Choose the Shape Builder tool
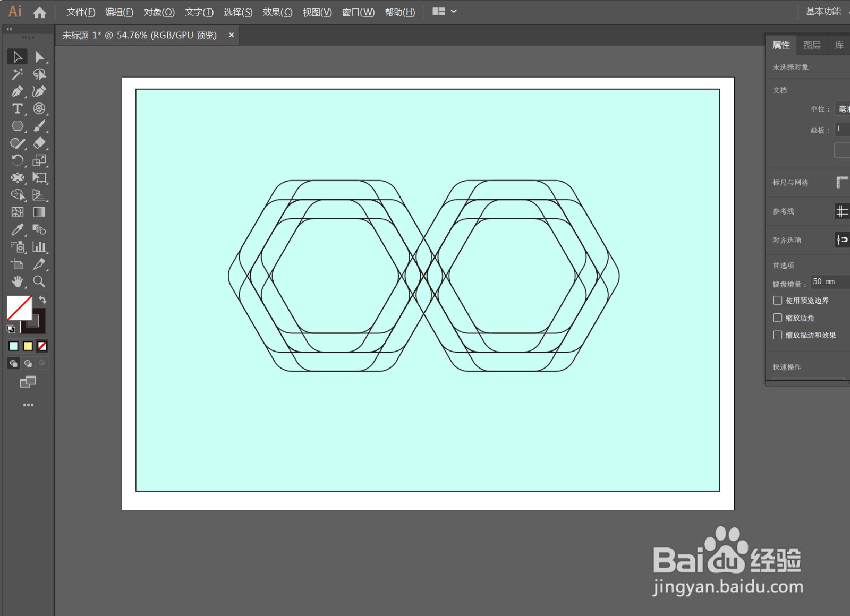The height and width of the screenshot is (616, 850). 17,195
